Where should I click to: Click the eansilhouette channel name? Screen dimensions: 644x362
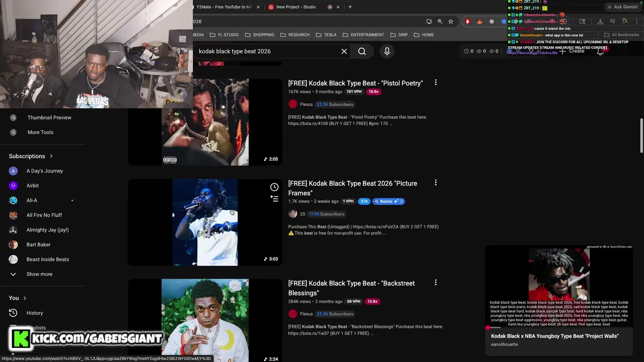click(x=504, y=344)
